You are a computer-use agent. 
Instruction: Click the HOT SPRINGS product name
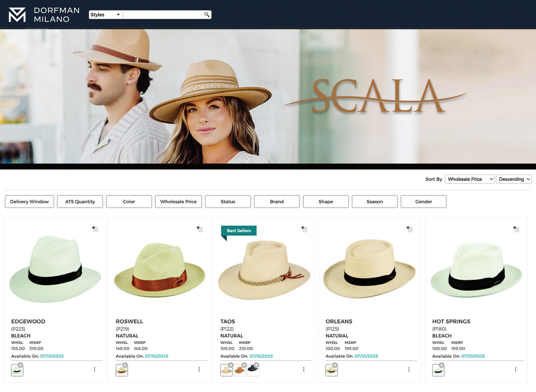coord(451,321)
